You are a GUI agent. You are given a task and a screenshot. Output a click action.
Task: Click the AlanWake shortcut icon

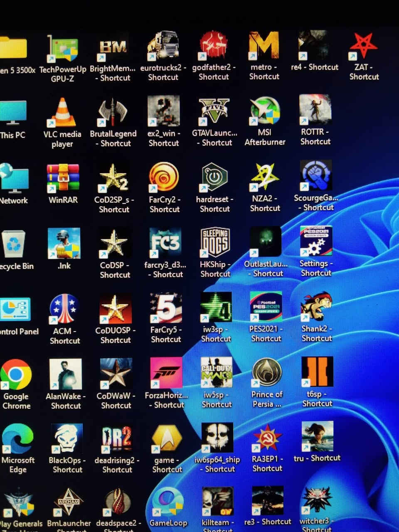(x=65, y=375)
